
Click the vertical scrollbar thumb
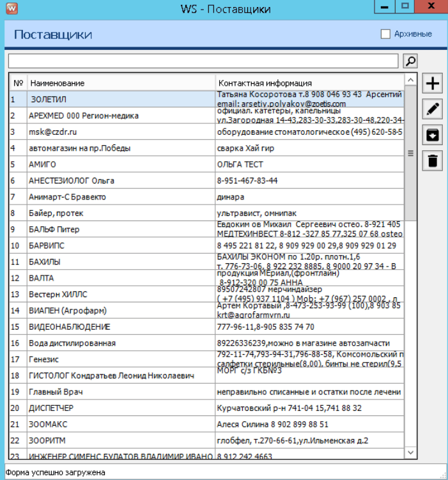coord(411,153)
